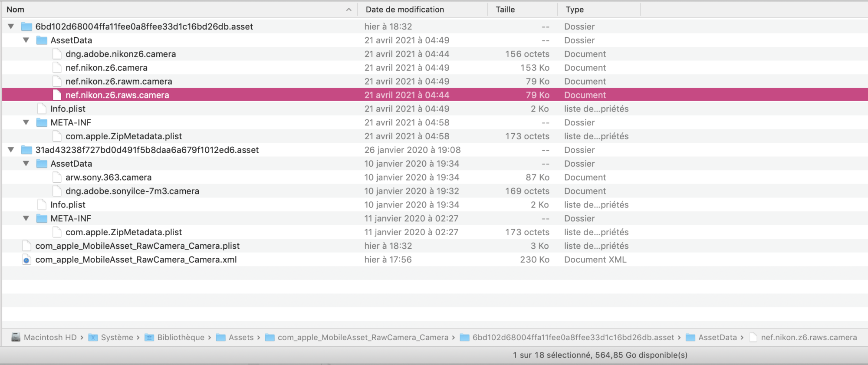The height and width of the screenshot is (365, 868).
Task: Select the nef.nikon.z6.camera file name
Action: [106, 68]
